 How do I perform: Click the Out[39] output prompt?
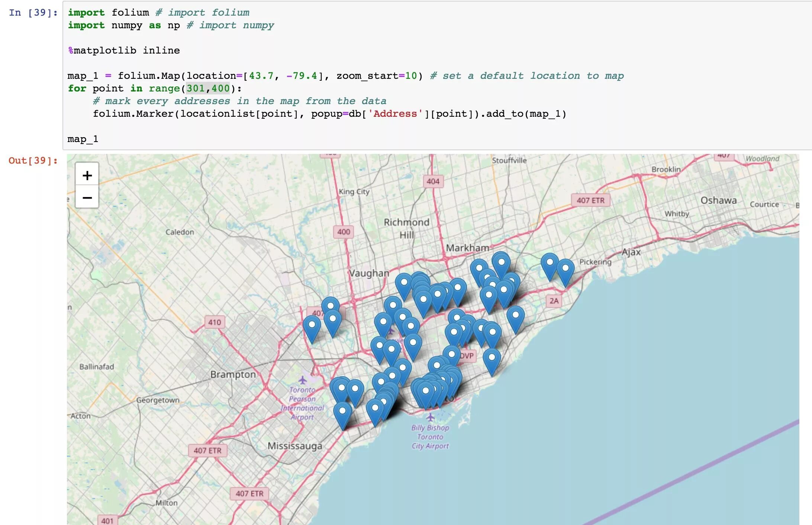coord(33,161)
